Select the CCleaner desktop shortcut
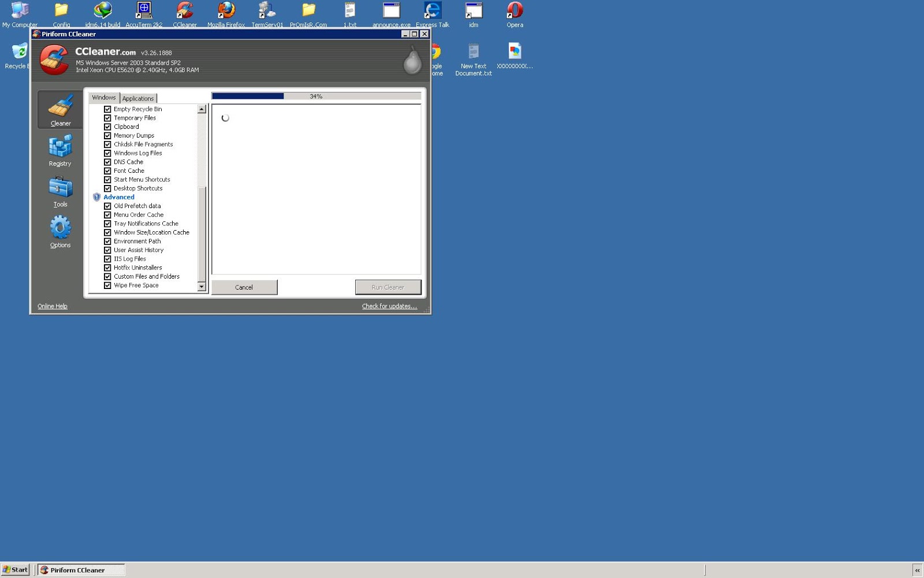The height and width of the screenshot is (578, 924). click(x=185, y=15)
